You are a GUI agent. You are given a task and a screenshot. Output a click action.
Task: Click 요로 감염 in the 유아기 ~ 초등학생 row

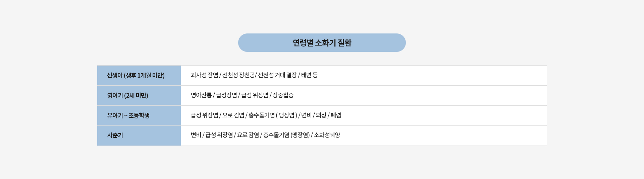(233, 115)
